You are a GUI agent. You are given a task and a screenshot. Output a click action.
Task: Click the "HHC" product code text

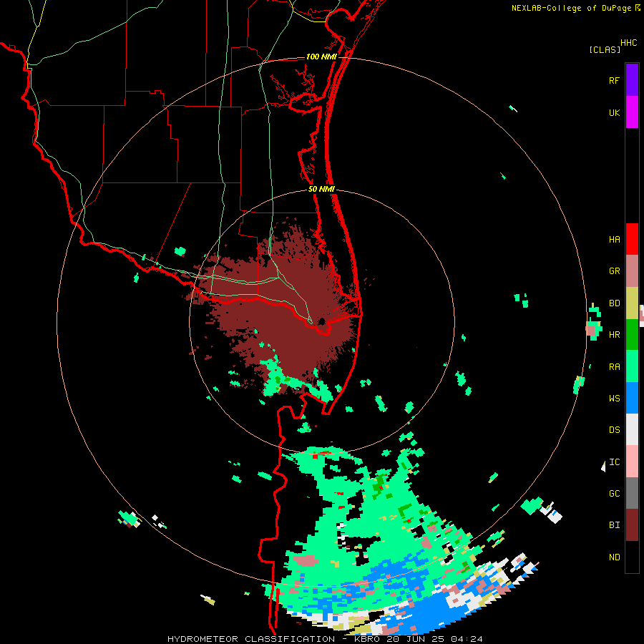pos(628,43)
